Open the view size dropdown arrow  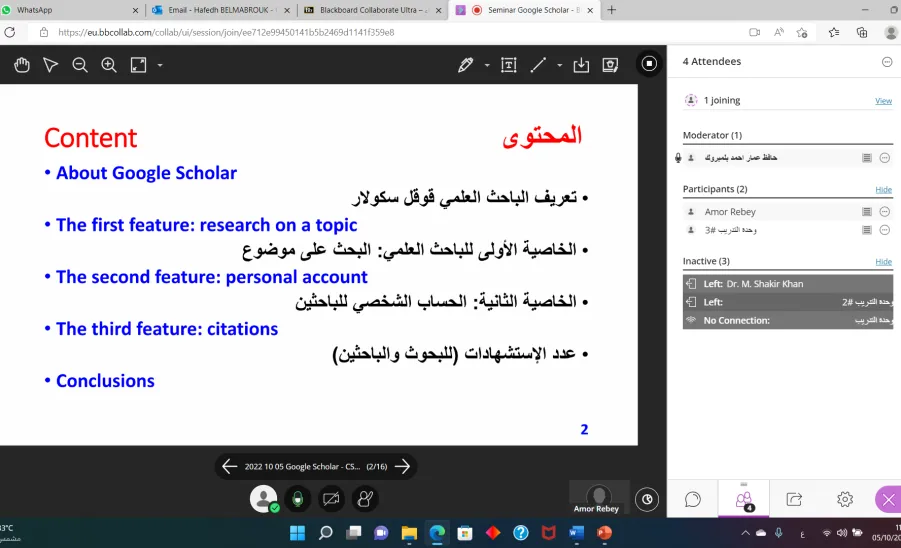(160, 65)
